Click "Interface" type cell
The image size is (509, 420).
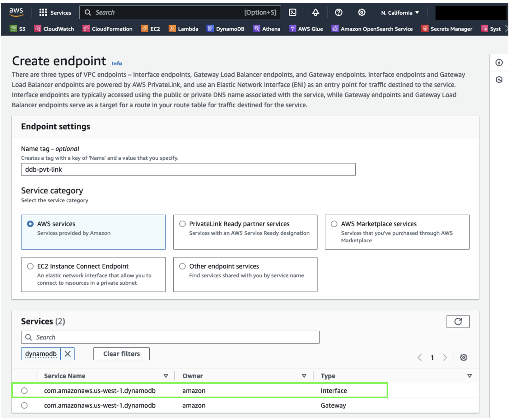[334, 391]
